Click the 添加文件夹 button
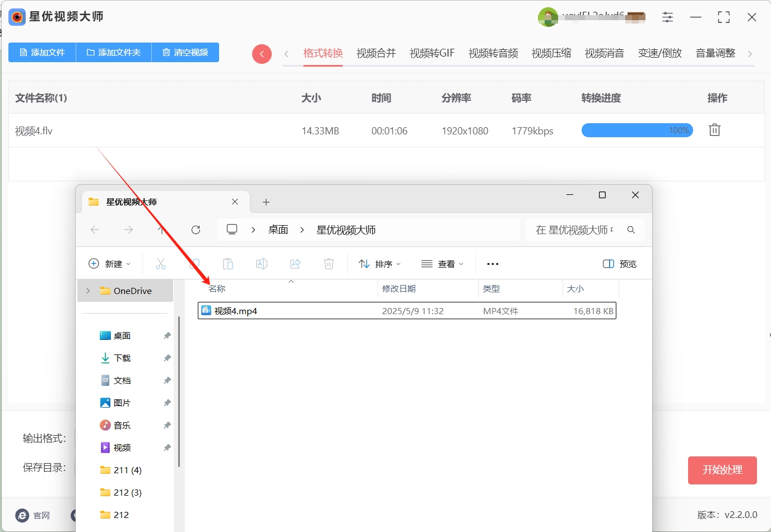 (114, 52)
